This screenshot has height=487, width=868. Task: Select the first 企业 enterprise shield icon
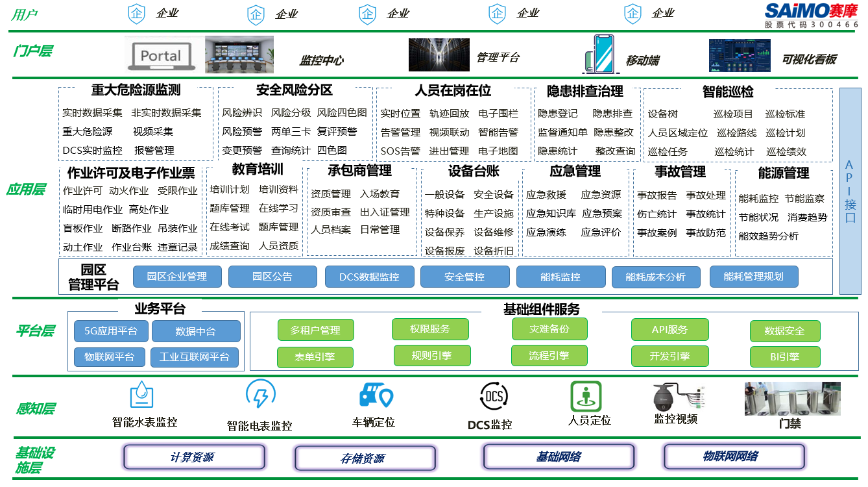pos(136,13)
